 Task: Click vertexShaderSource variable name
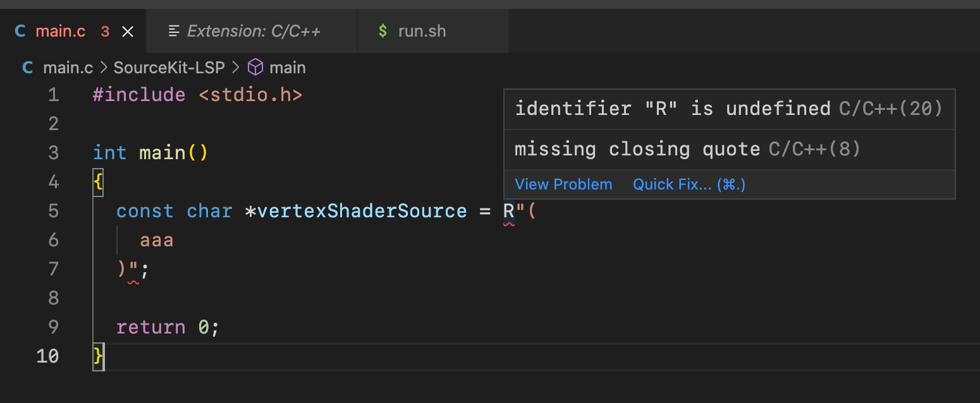pyautogui.click(x=362, y=211)
